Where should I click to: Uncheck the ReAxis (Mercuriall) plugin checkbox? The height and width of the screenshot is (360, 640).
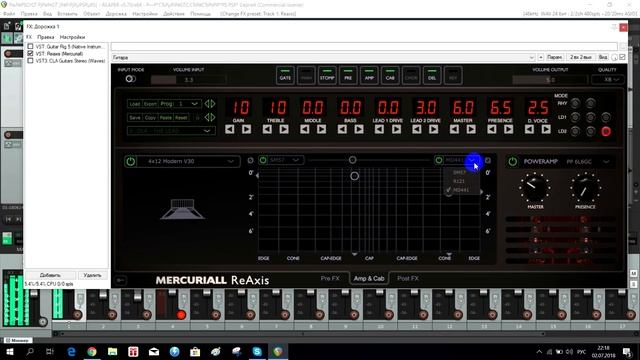click(30, 53)
